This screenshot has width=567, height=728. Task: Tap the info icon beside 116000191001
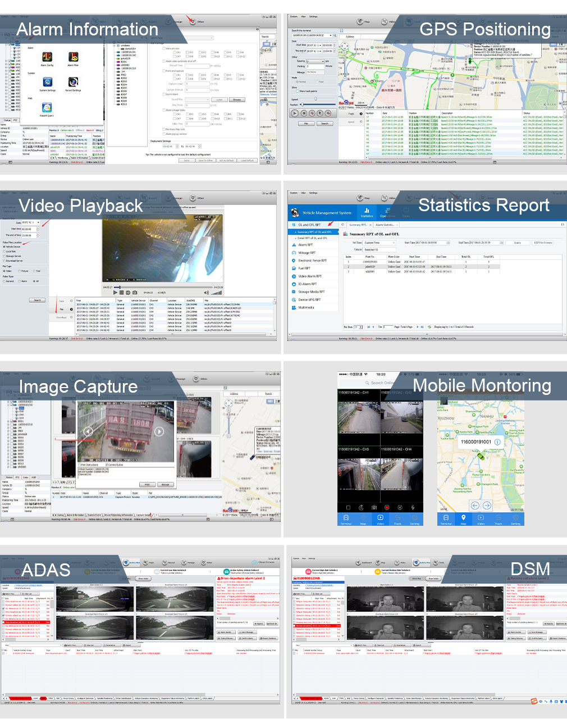point(497,442)
